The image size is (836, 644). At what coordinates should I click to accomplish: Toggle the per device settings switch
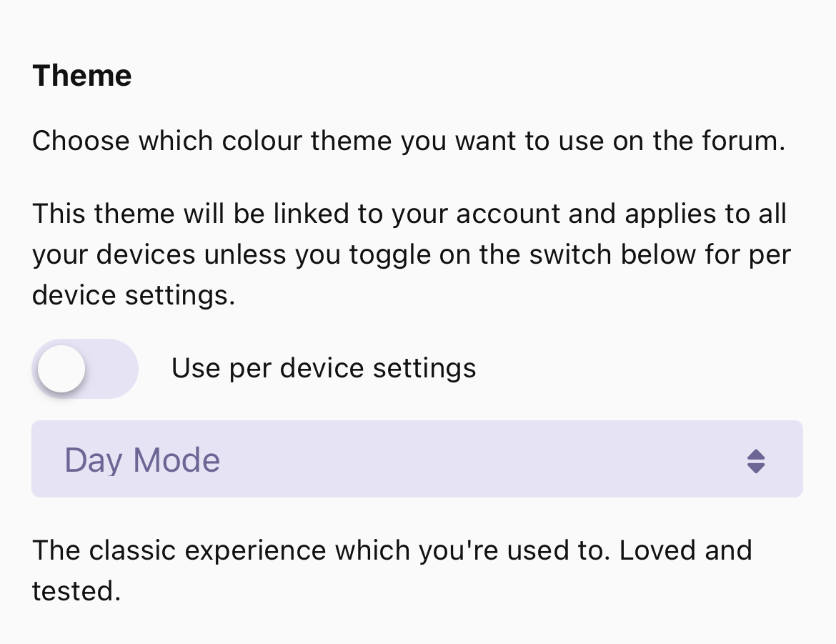click(x=85, y=369)
